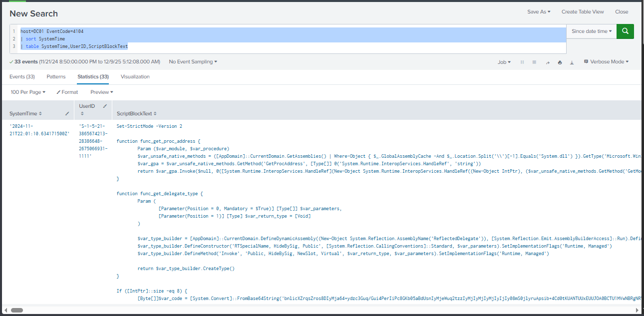This screenshot has width=644, height=316.
Task: Sort by the SystemTime column arrows
Action: pos(40,114)
